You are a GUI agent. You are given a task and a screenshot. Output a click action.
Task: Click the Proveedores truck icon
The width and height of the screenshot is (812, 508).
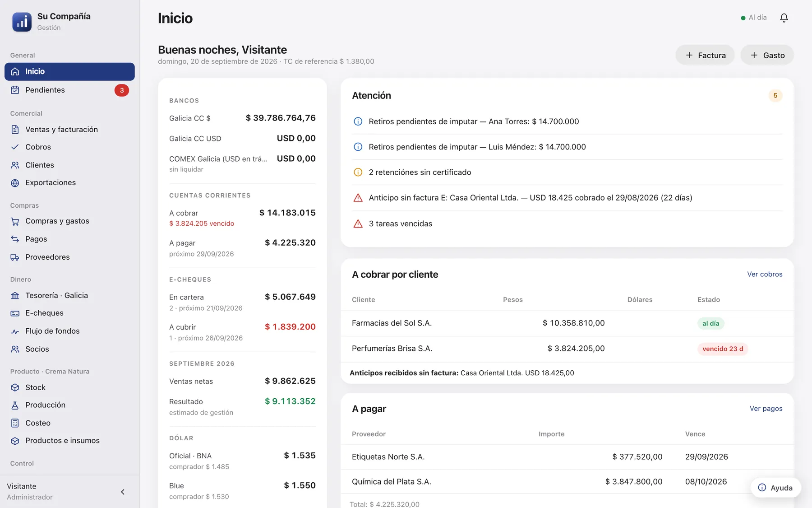pyautogui.click(x=15, y=257)
